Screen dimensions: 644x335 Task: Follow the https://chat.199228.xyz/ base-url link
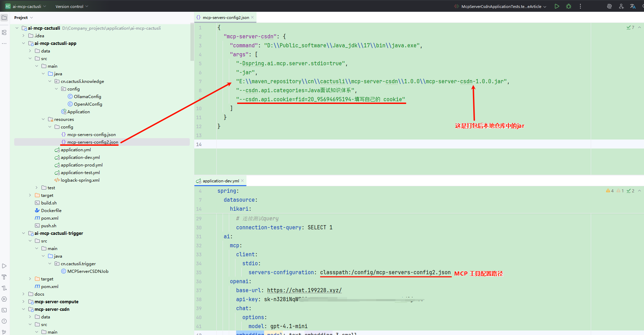[x=304, y=290]
